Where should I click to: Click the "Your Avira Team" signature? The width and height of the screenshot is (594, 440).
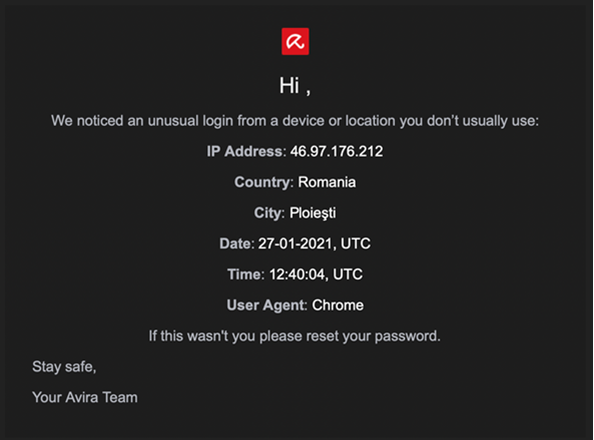click(x=85, y=398)
